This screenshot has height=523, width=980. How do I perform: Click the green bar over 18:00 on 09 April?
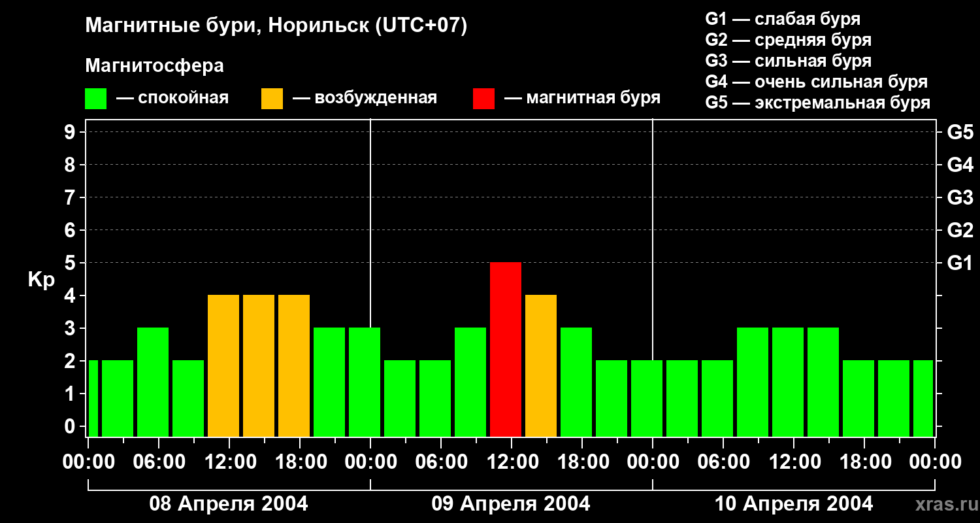click(x=576, y=382)
